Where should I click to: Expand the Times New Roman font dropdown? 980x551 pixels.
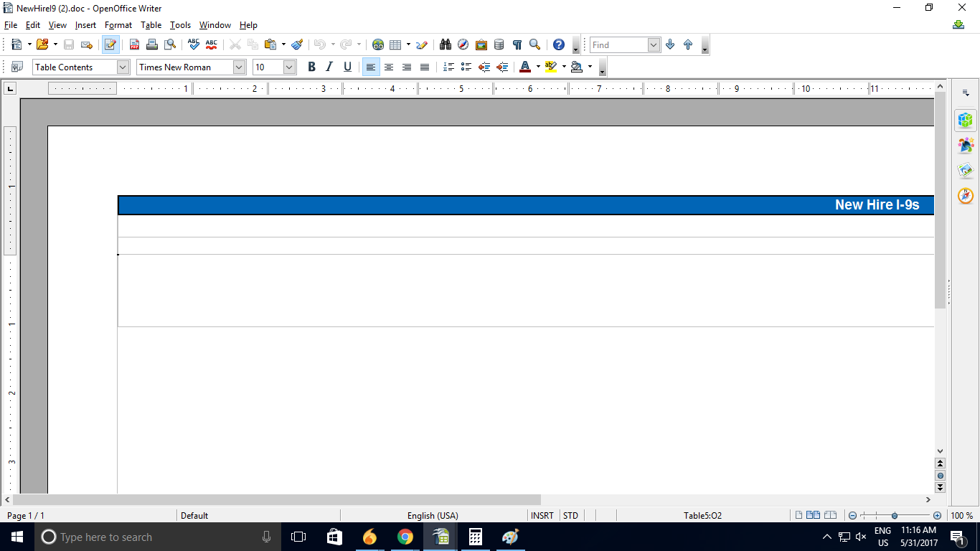pos(239,67)
